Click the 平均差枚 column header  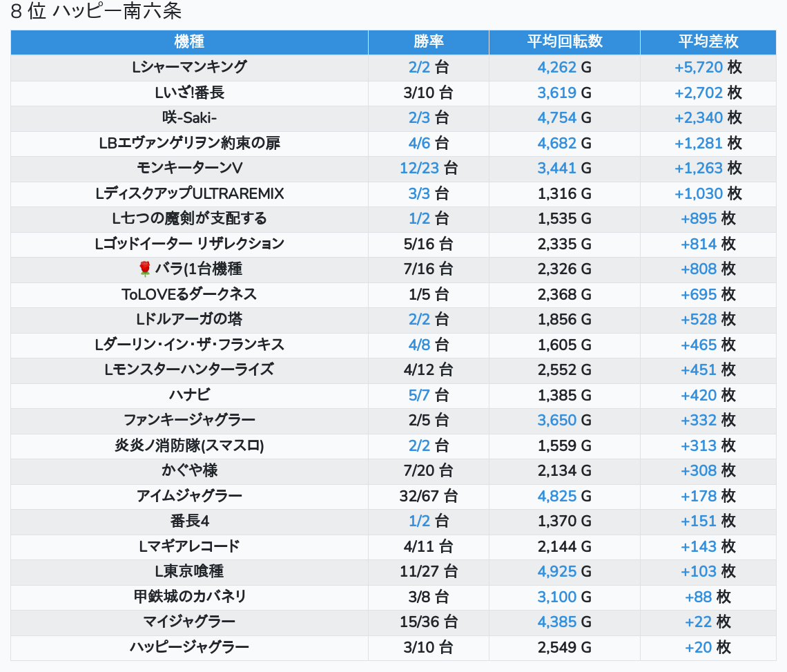tap(708, 41)
